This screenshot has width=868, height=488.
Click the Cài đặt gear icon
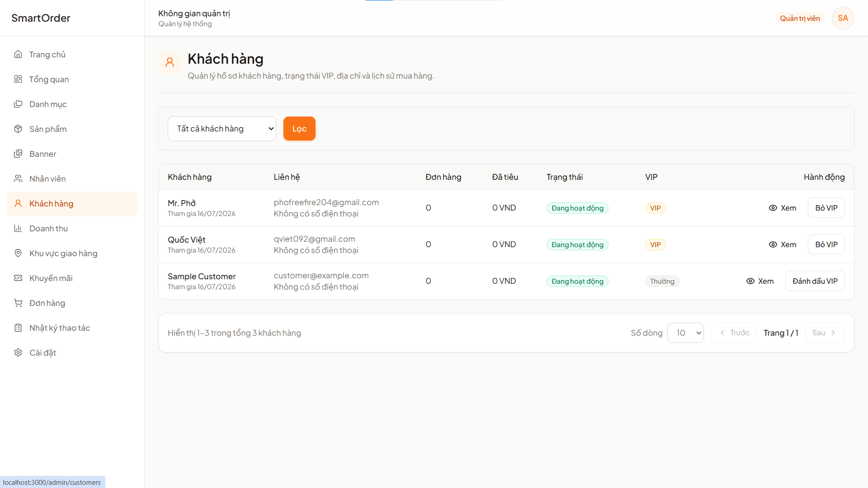pyautogui.click(x=18, y=352)
